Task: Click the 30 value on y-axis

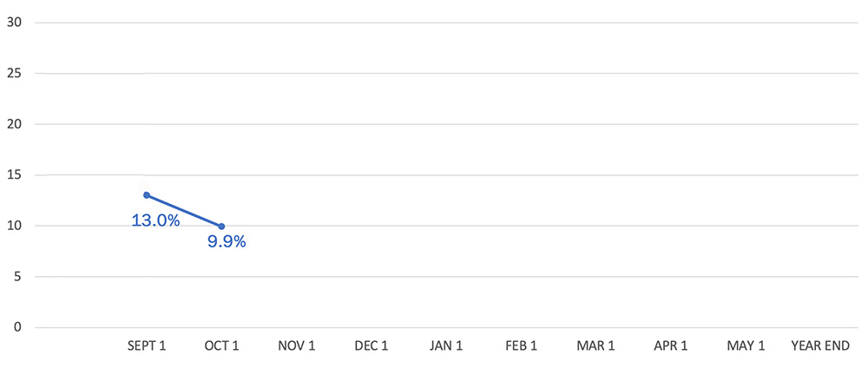Action: [14, 23]
